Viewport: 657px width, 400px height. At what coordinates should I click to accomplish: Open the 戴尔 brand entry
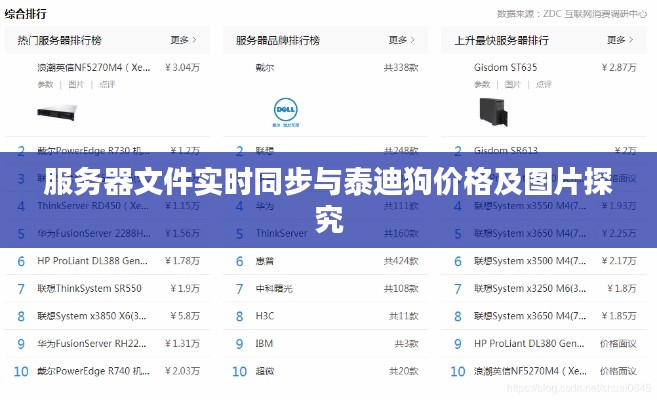(x=265, y=67)
